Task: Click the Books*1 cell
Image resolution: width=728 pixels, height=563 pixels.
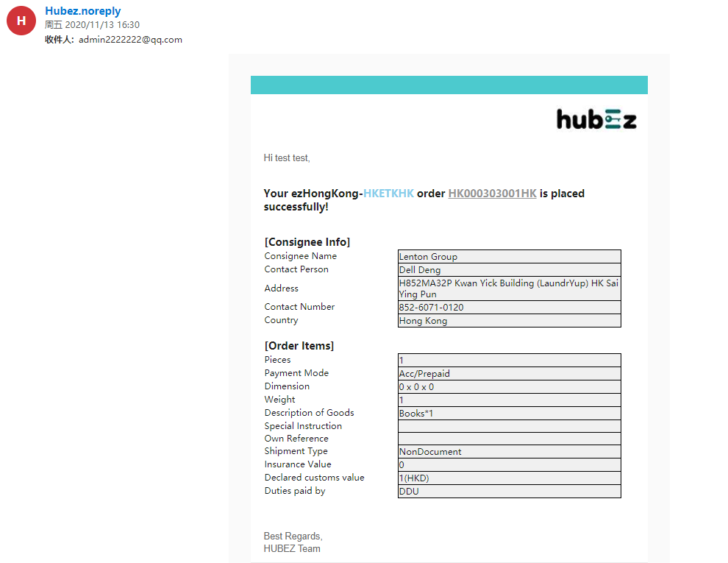Action: point(510,414)
